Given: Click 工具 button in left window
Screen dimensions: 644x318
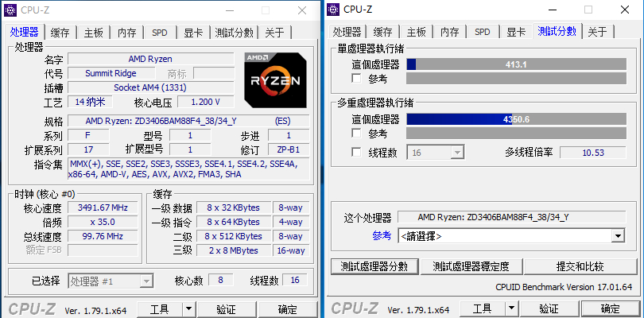Looking at the screenshot, I should coord(159,309).
